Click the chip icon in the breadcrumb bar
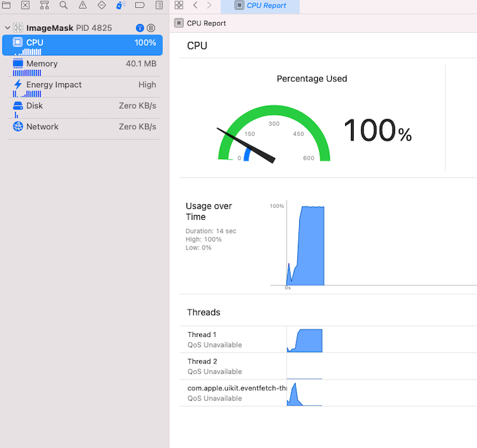 179,23
